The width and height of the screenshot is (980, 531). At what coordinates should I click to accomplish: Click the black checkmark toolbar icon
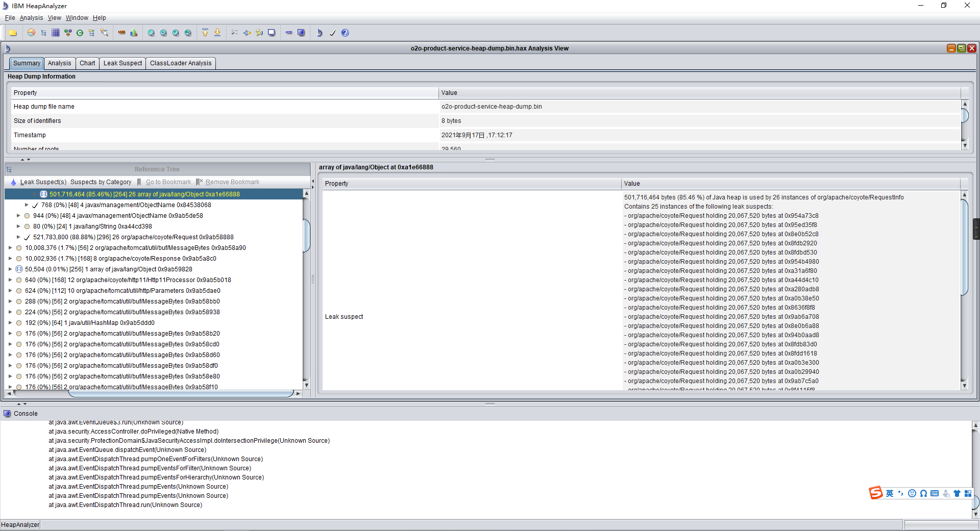click(333, 33)
